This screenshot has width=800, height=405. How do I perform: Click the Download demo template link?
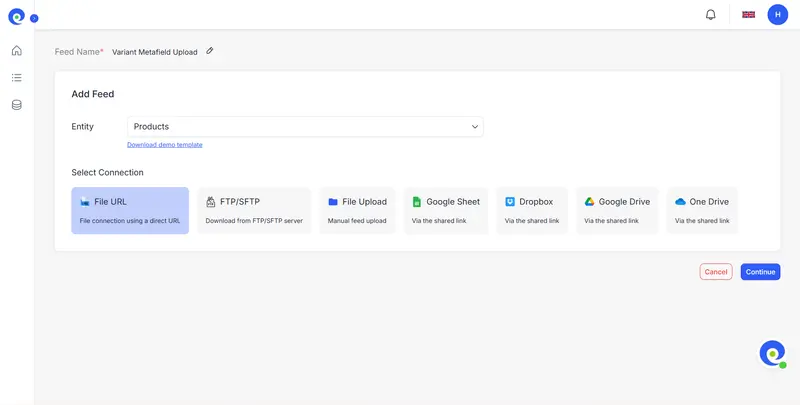(165, 145)
